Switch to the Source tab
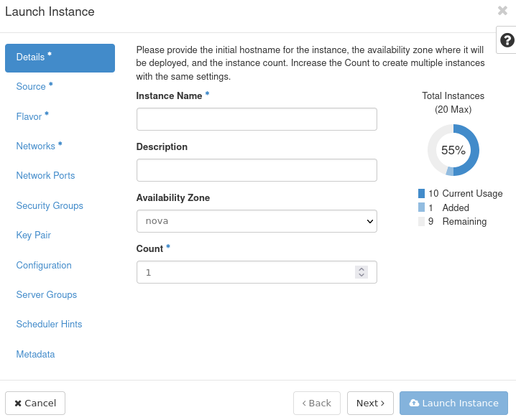516x420 pixels. [31, 87]
